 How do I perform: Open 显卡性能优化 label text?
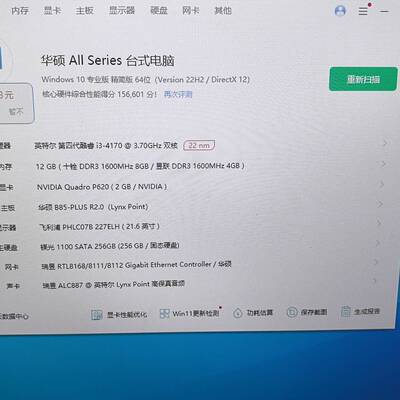click(127, 315)
